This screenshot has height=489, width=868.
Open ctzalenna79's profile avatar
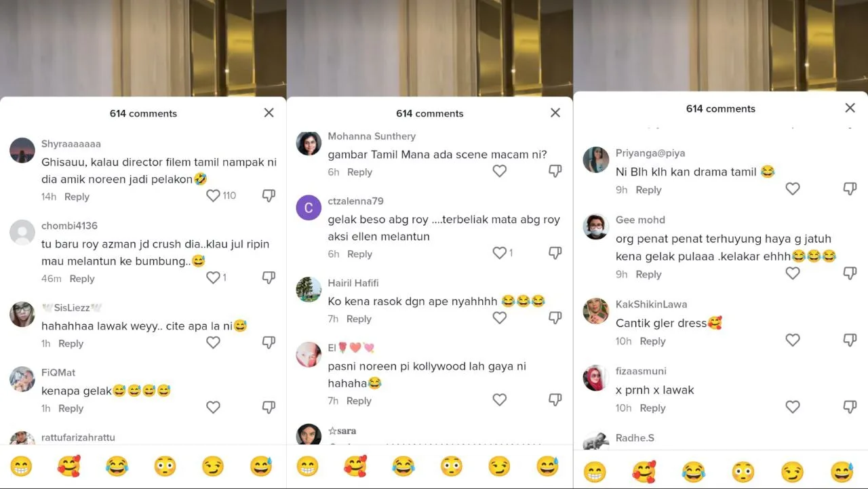[x=309, y=208]
